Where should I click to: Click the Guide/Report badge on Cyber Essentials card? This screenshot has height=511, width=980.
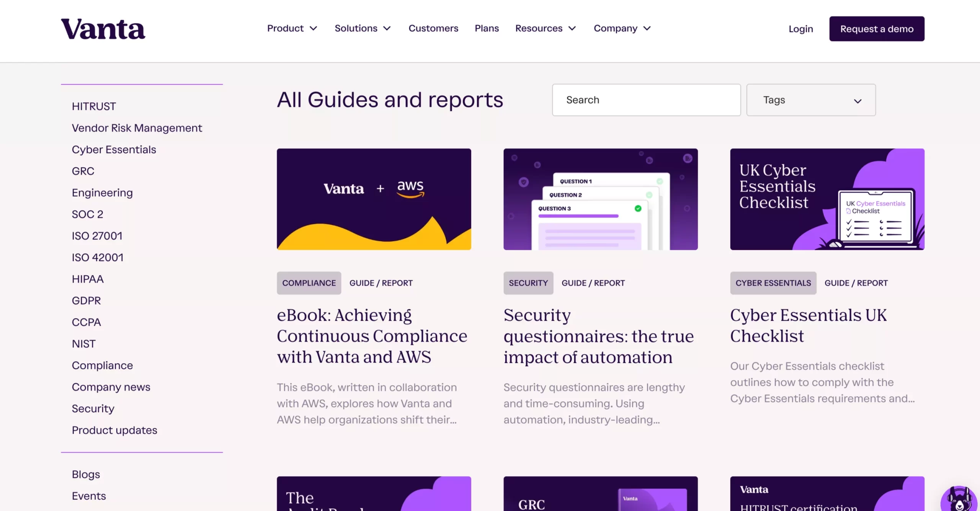[x=856, y=283]
